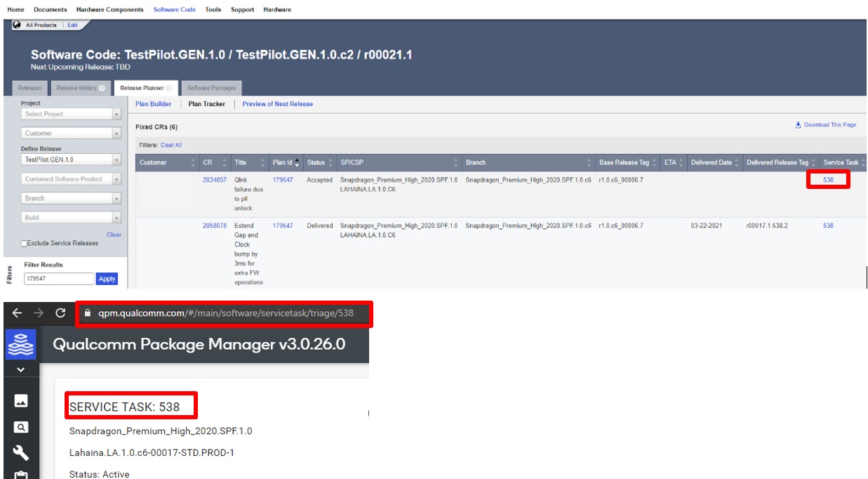Click help icon on Release History tab
The image size is (868, 479).
[102, 88]
